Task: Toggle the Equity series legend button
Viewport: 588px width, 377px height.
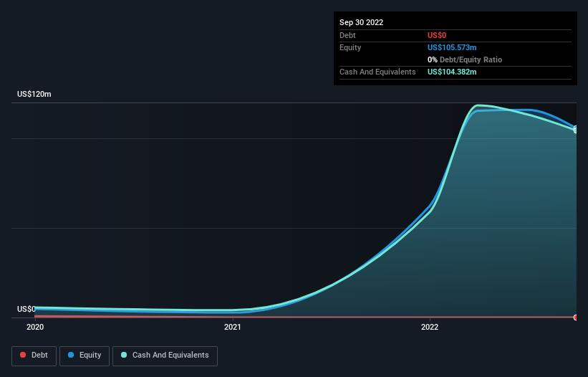Action: 85,356
